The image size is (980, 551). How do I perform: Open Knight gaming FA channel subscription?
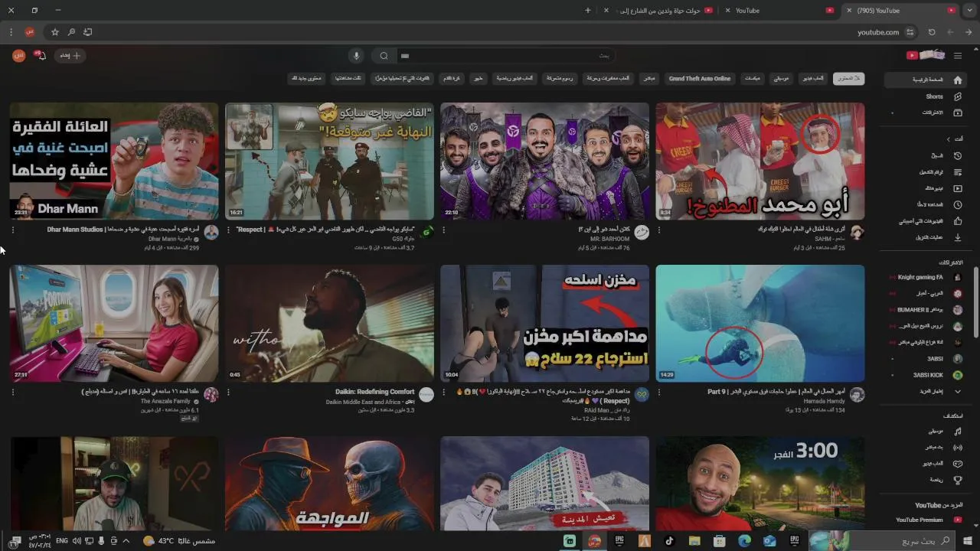(925, 277)
